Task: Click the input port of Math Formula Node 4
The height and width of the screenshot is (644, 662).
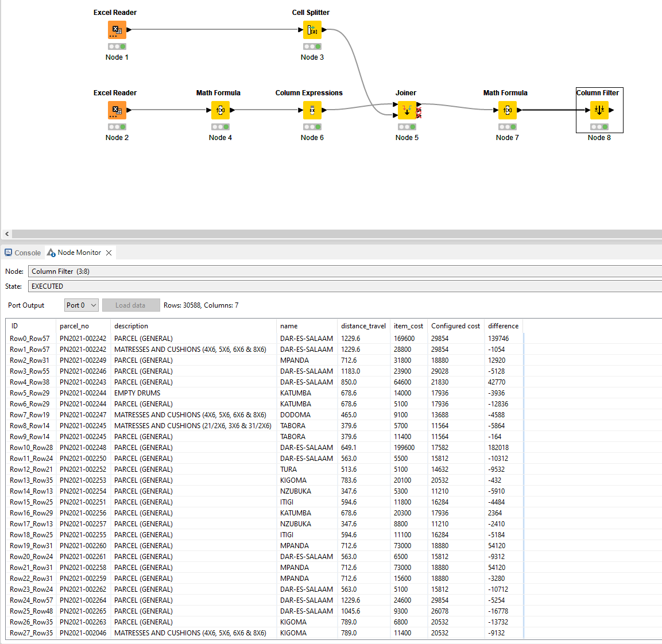Action: click(208, 110)
